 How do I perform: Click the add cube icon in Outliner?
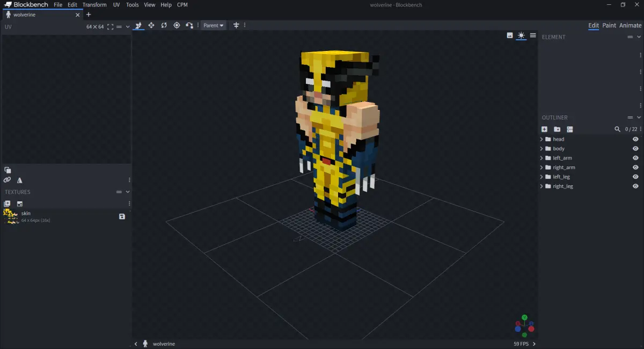pos(544,129)
